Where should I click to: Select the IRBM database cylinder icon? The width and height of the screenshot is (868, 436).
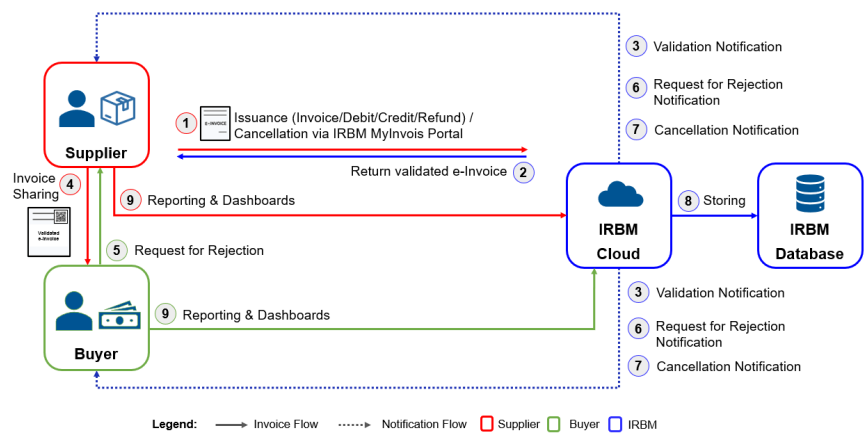810,194
